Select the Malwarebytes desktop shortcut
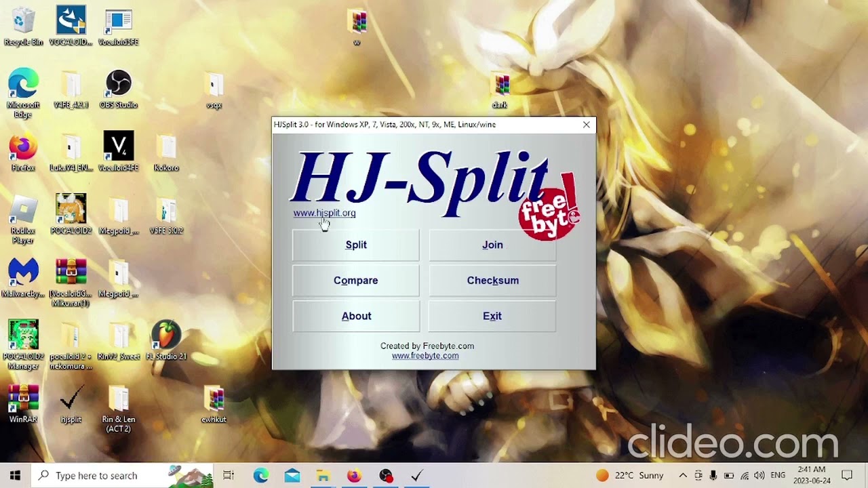868x488 pixels. 23,279
